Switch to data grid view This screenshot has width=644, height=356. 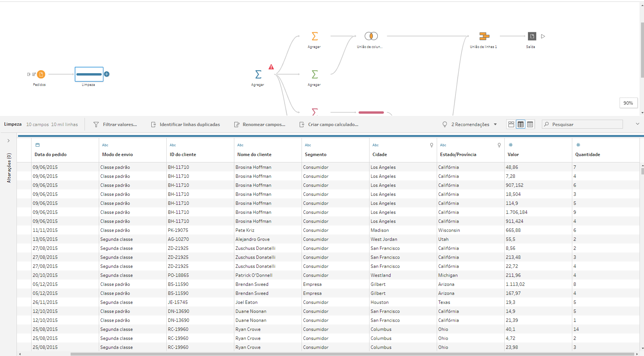pos(520,125)
